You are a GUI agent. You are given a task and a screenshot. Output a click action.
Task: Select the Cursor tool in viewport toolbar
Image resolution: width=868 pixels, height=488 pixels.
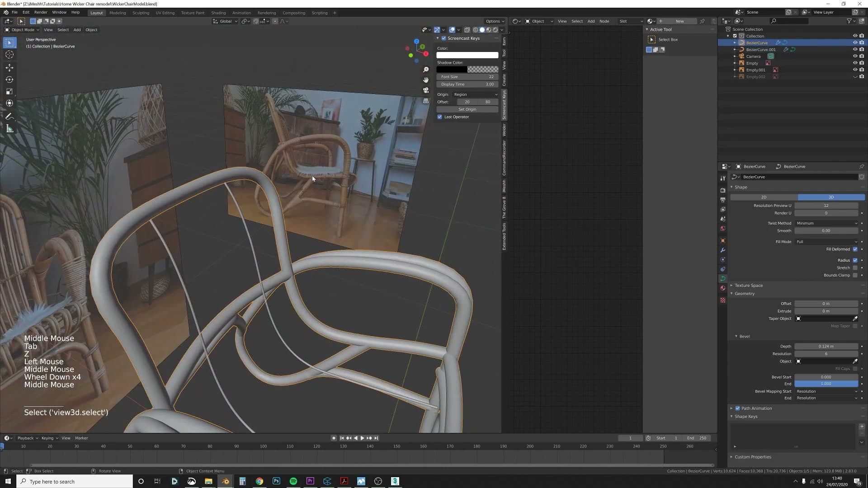coord(9,55)
